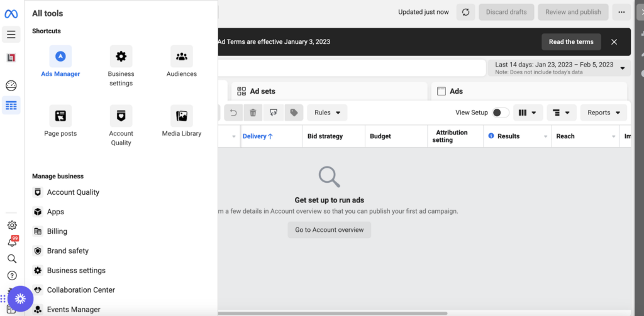This screenshot has width=644, height=316.
Task: Open Page posts shortcut
Action: 60,121
